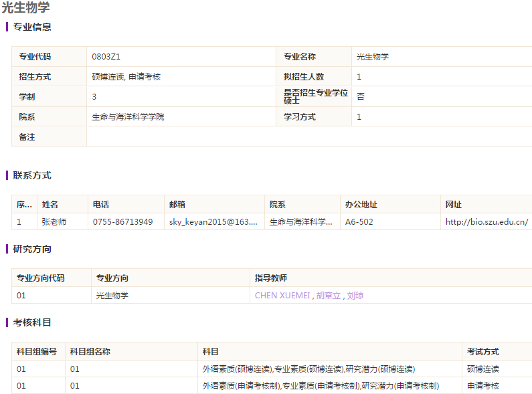The height and width of the screenshot is (394, 532).
Task: Click the 办公地址 column header
Action: (361, 205)
